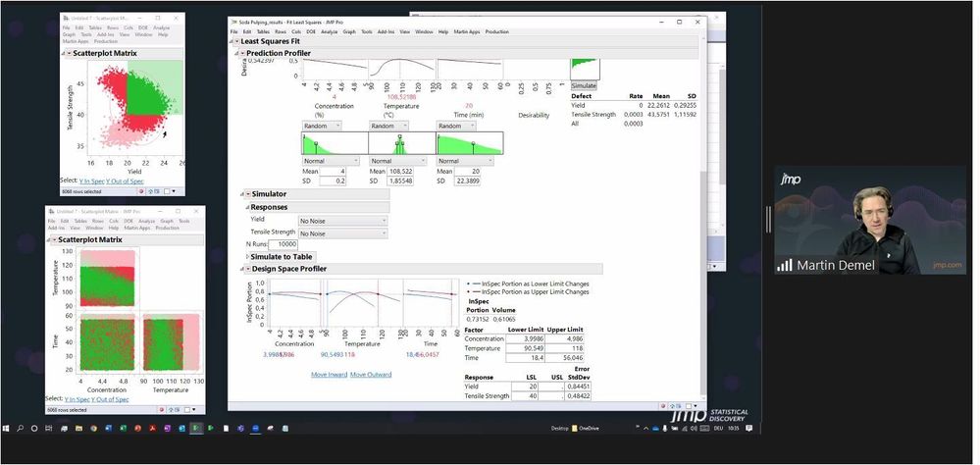980x465 pixels.
Task: Toggle the status bar checkbox in the top scatterplot window
Action: tap(166, 191)
